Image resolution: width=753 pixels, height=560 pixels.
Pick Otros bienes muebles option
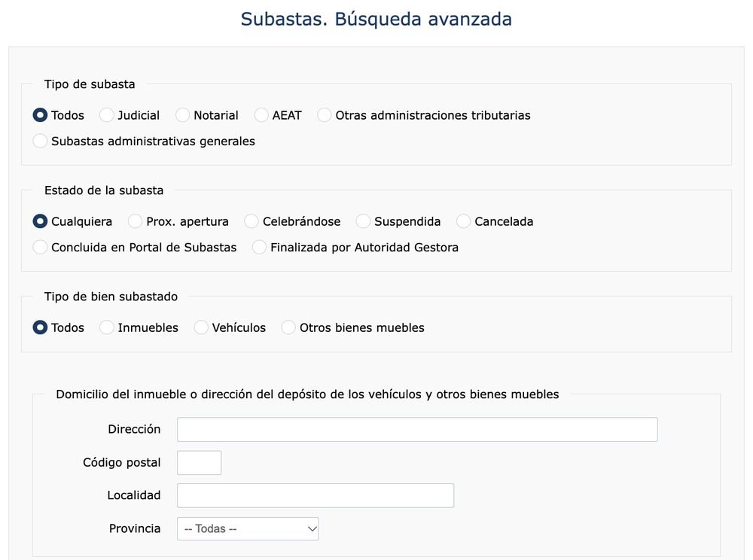coord(288,327)
